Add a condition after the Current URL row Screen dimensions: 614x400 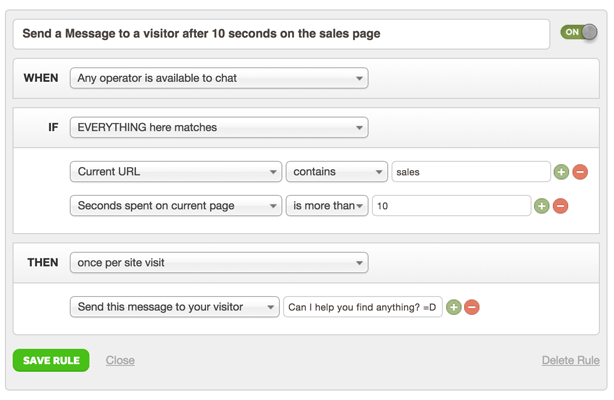[561, 172]
